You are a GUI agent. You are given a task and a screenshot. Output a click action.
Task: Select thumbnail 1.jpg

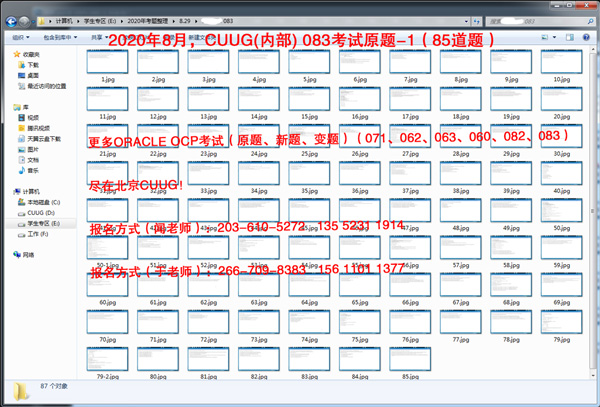point(108,62)
